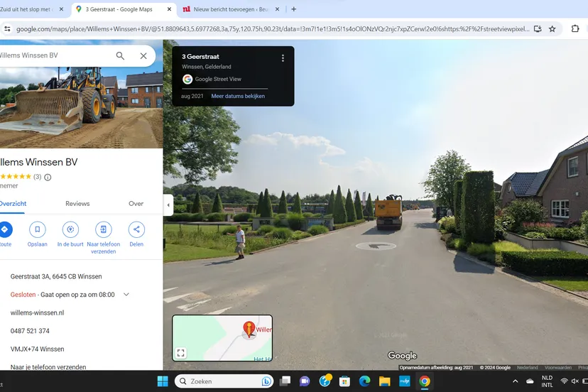The width and height of the screenshot is (588, 392).
Task: Click the Wi-Fi network tray icon
Action: point(564,381)
